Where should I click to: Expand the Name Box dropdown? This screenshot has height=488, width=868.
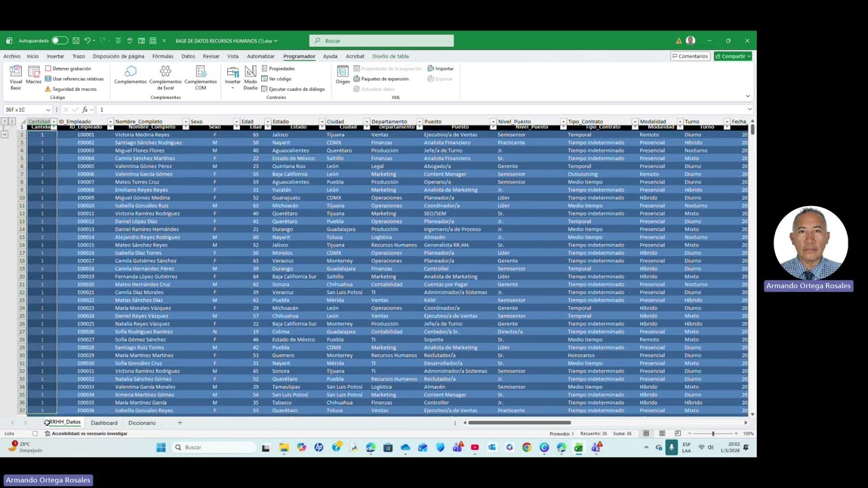click(x=48, y=110)
